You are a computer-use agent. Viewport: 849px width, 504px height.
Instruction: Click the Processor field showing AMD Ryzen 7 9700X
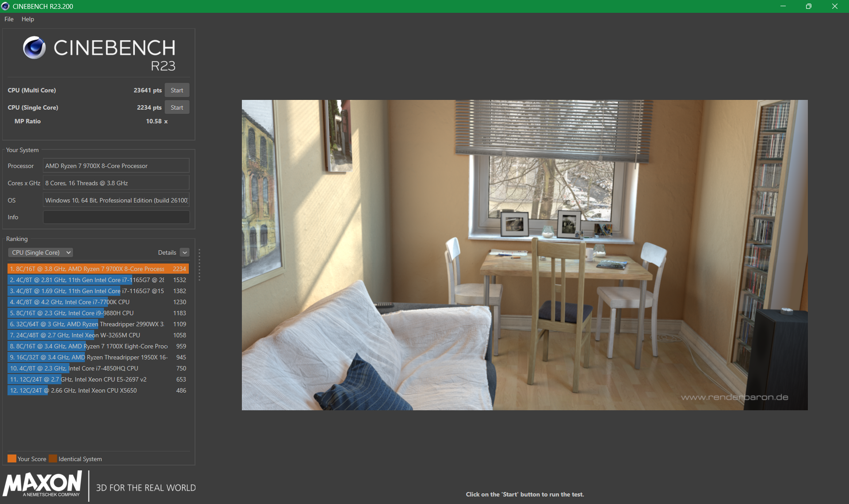(116, 165)
